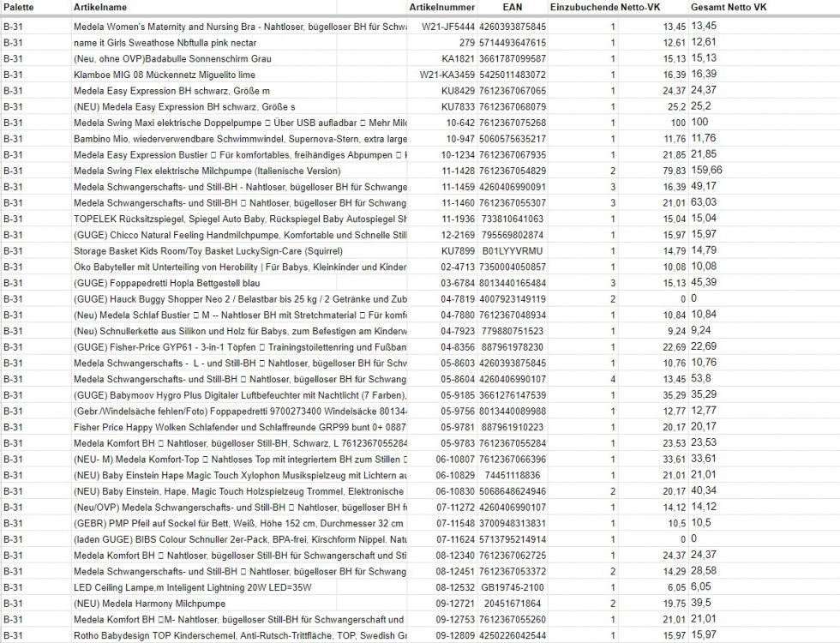Select EAN 4250226042544
The image size is (840, 643).
[513, 636]
